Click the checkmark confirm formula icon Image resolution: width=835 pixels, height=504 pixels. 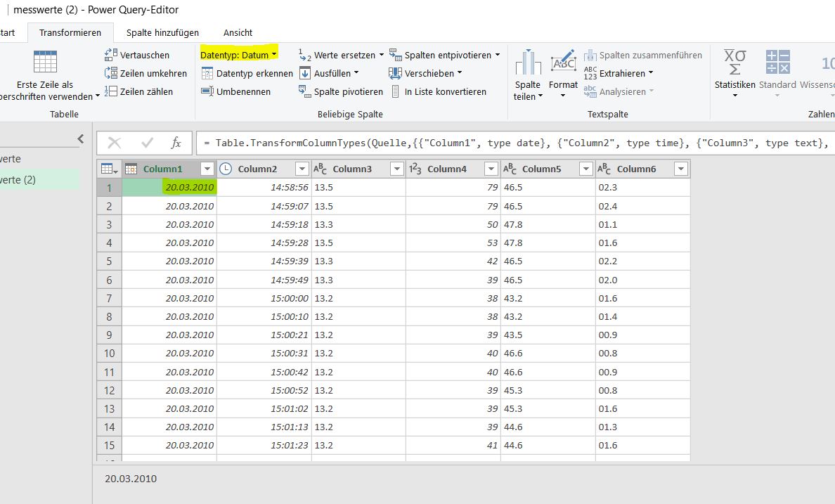tap(148, 143)
